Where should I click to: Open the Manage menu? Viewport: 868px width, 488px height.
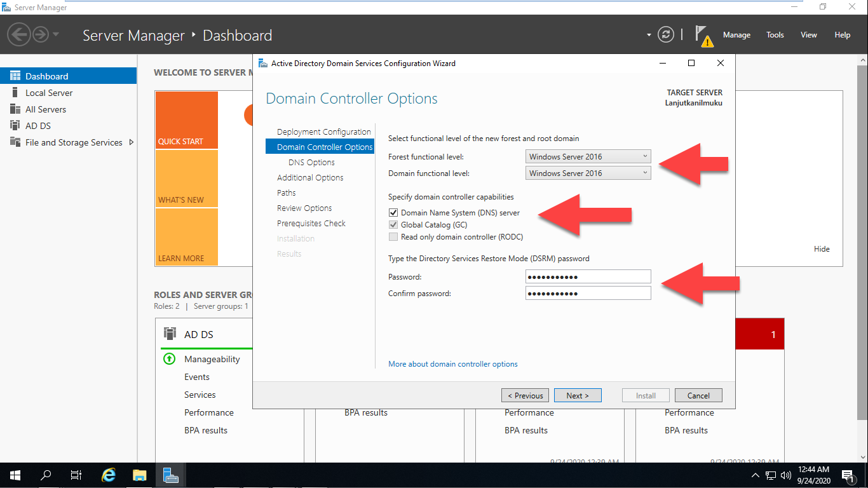[736, 35]
